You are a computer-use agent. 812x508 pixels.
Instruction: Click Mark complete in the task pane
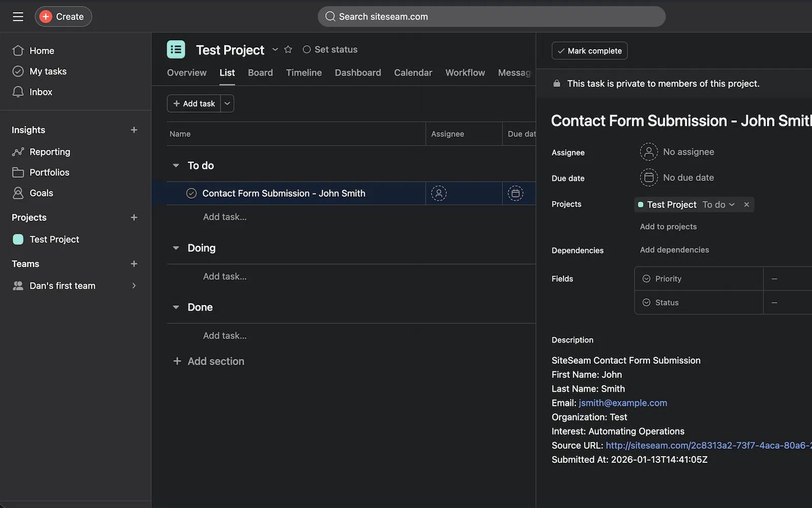(589, 51)
